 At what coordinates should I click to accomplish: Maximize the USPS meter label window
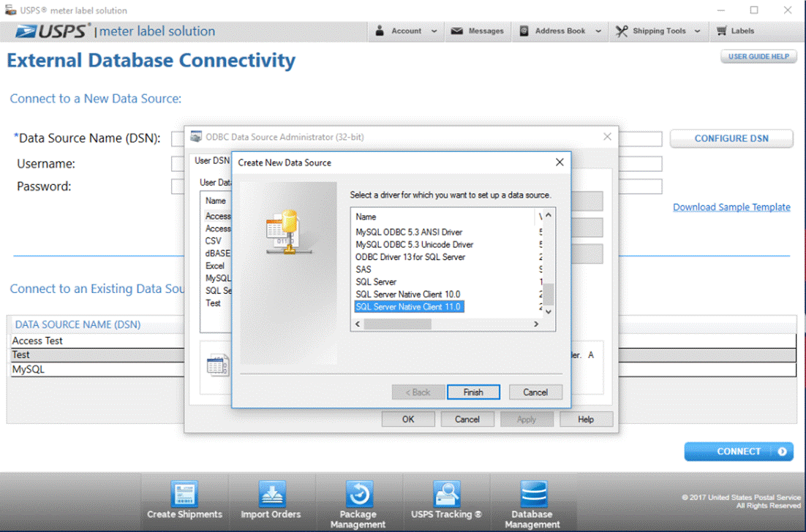(754, 9)
